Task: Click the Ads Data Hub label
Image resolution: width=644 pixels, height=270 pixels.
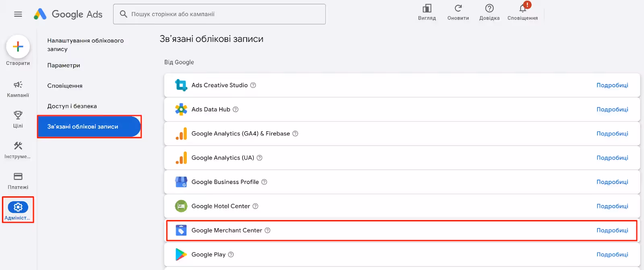Action: point(211,109)
